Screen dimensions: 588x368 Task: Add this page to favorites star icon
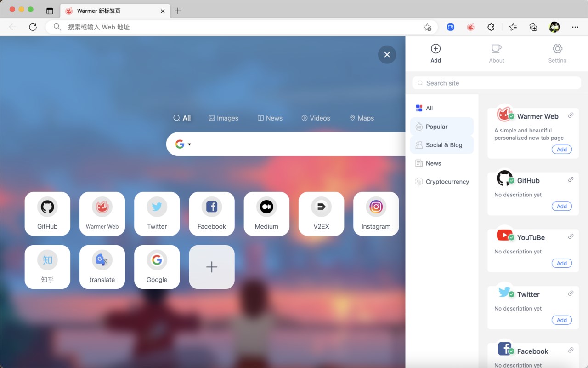(427, 27)
